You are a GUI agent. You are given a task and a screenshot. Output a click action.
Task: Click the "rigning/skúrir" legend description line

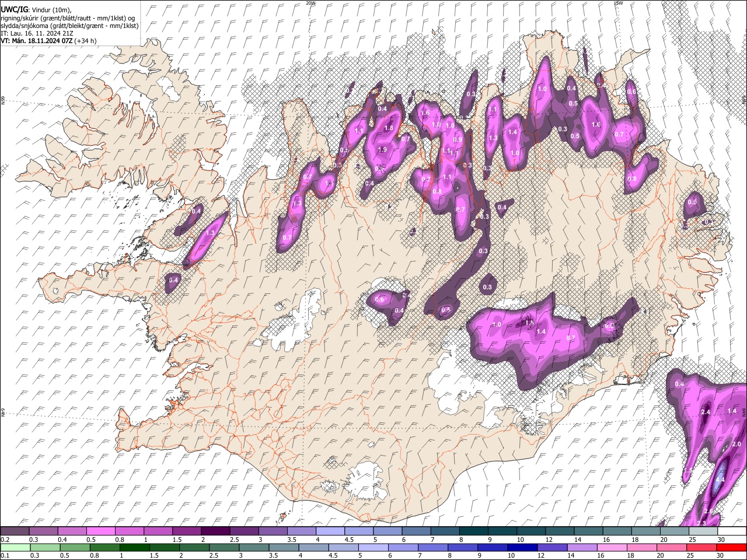68,17
